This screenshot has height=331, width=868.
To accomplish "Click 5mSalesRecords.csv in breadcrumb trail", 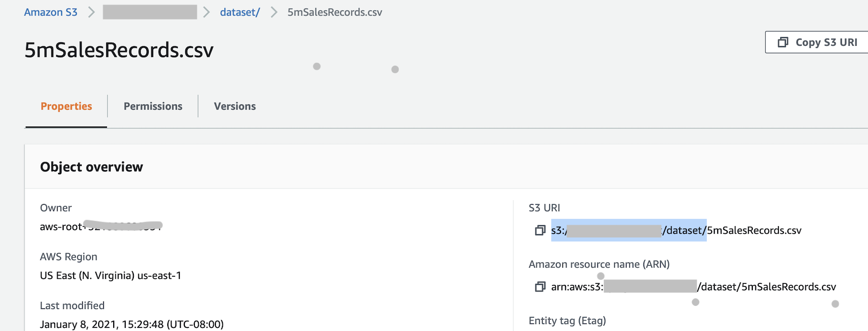I will 335,12.
